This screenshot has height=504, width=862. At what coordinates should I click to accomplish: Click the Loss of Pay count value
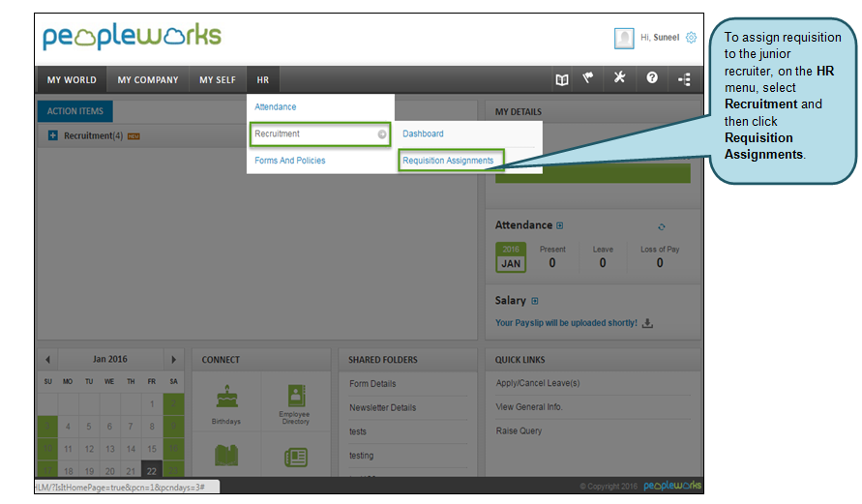click(660, 263)
